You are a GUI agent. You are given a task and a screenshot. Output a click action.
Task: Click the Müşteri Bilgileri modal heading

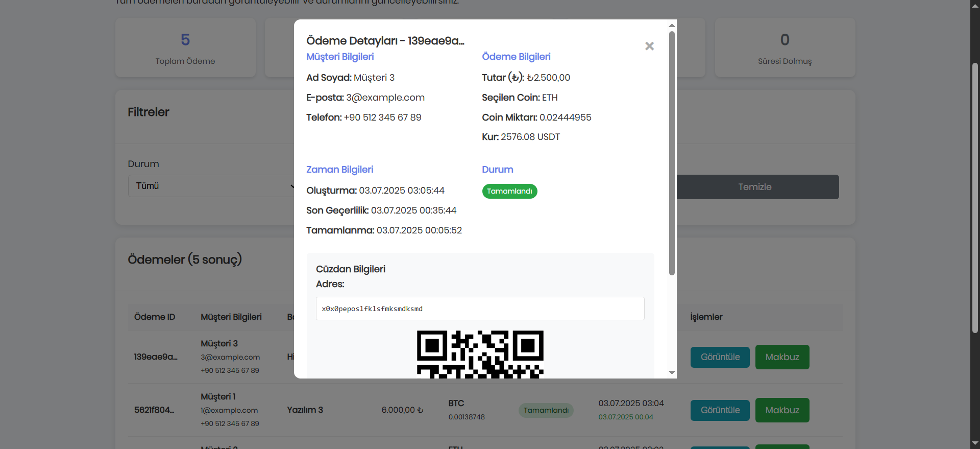[x=340, y=57]
